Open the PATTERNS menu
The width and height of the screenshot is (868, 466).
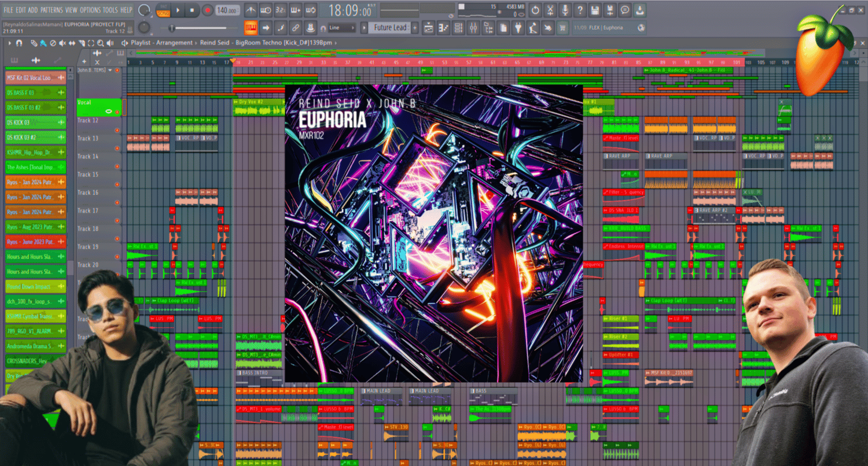pos(52,10)
